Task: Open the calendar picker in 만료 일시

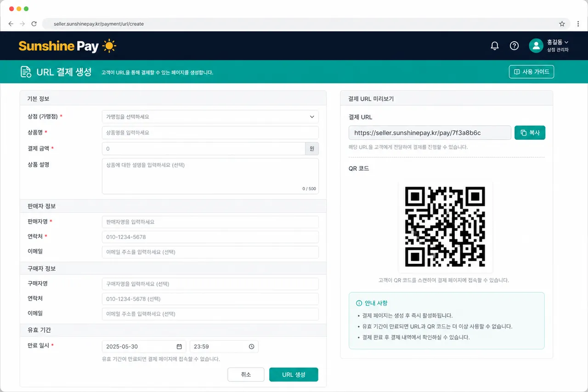Action: point(179,347)
